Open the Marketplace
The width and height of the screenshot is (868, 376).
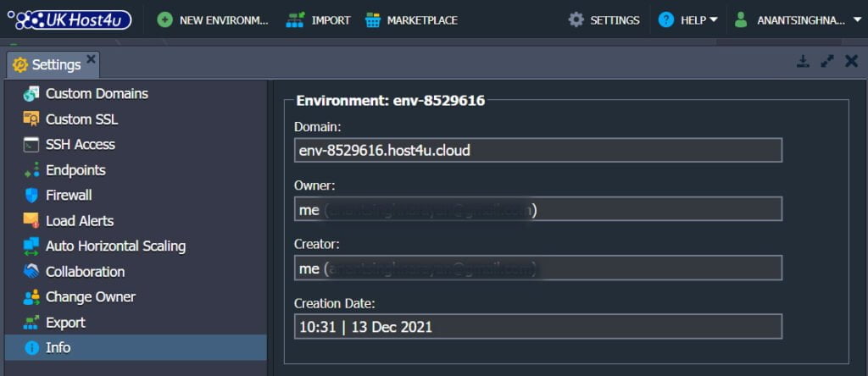click(411, 20)
